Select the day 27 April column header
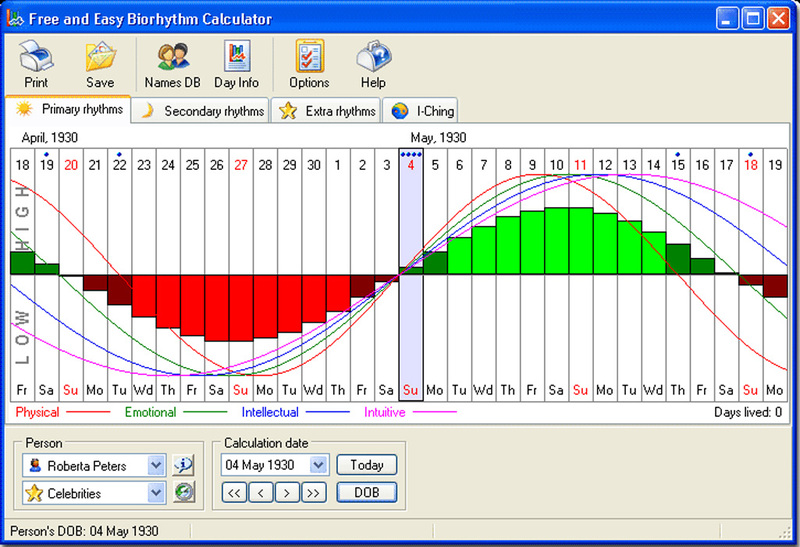 click(241, 165)
